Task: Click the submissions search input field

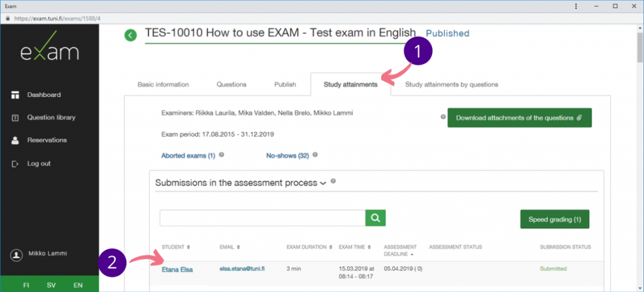Action: point(262,218)
